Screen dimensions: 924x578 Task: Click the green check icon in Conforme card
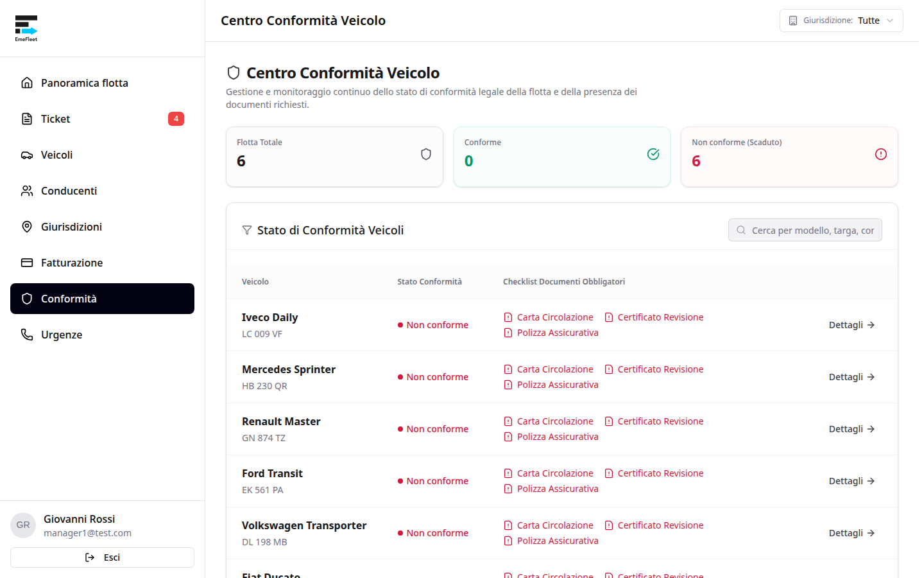653,154
